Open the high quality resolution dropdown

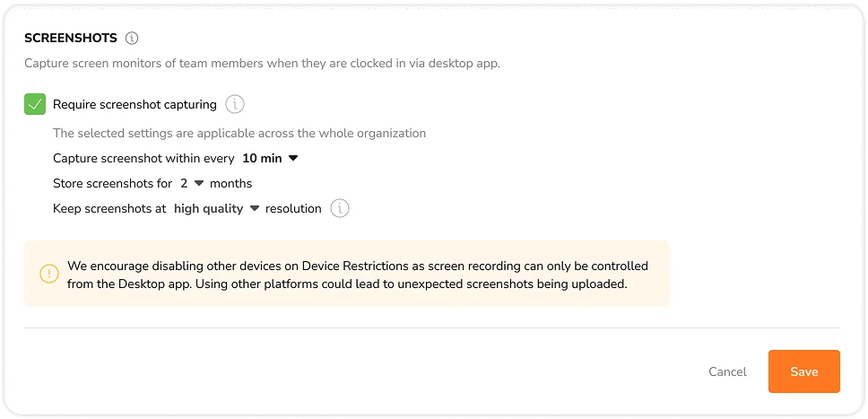click(x=216, y=209)
